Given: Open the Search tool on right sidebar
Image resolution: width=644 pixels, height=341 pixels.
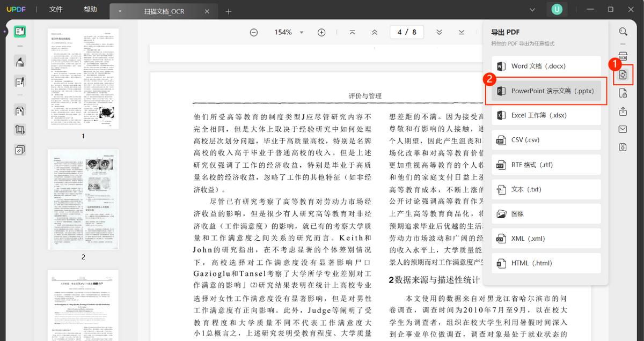Looking at the screenshot, I should coord(623,31).
